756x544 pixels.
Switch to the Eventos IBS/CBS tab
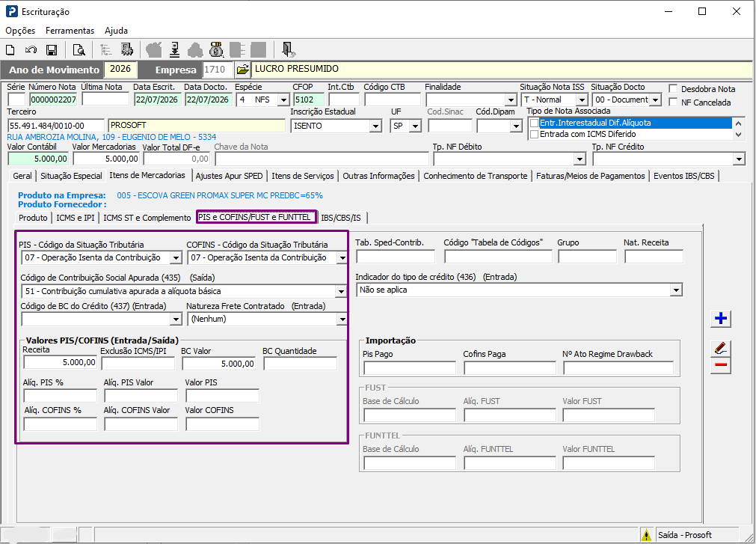click(683, 176)
